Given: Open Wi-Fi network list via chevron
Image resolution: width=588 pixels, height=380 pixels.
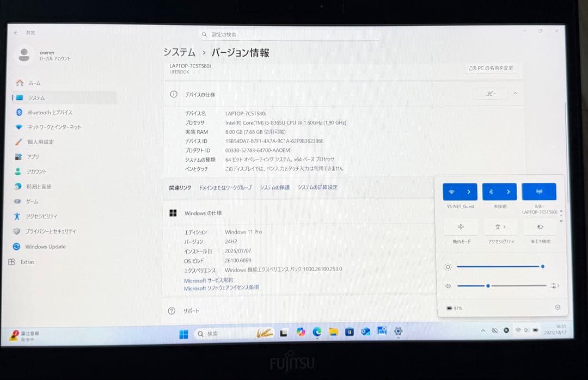Looking at the screenshot, I should click(469, 191).
